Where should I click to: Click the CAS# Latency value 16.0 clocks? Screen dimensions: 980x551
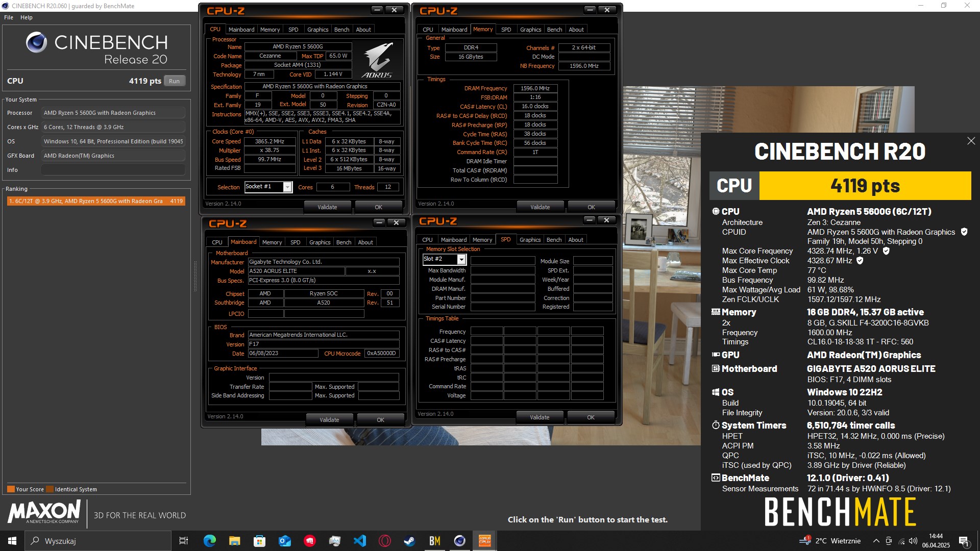[535, 107]
